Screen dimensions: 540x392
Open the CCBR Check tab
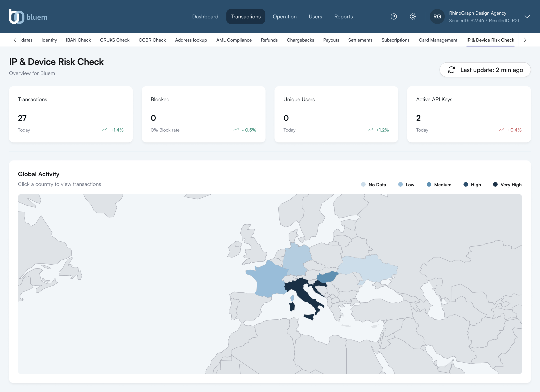152,40
